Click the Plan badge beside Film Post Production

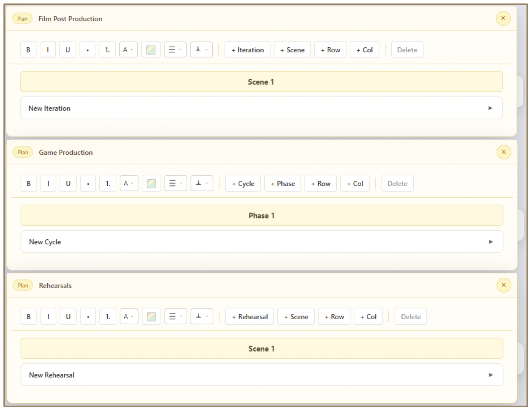(x=22, y=19)
